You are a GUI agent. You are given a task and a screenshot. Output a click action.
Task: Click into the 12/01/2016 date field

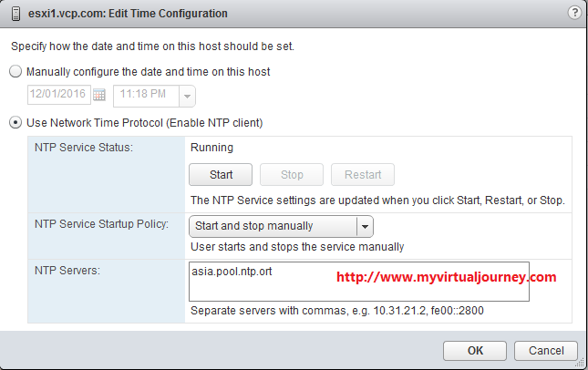[x=59, y=95]
